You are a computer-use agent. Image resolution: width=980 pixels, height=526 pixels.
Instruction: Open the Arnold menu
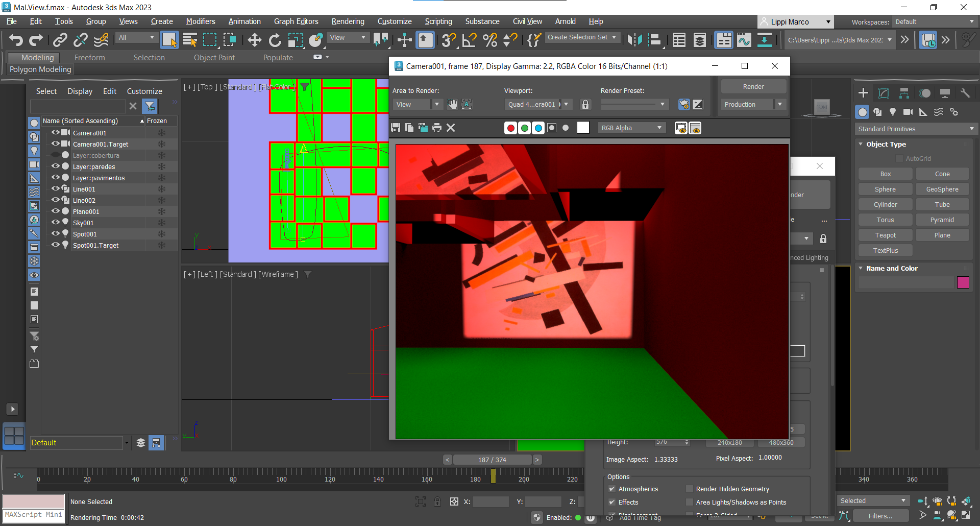pyautogui.click(x=565, y=21)
